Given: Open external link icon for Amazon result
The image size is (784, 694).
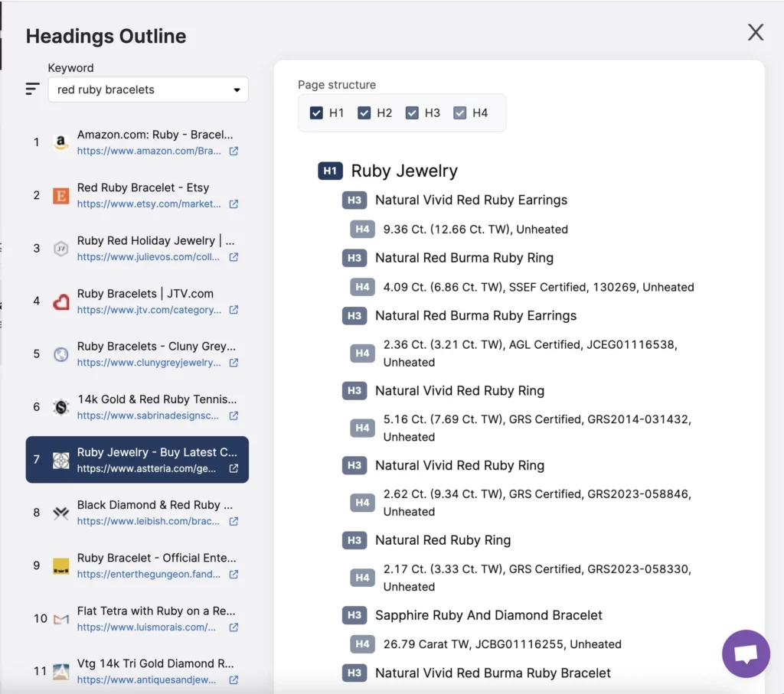Looking at the screenshot, I should 234,152.
